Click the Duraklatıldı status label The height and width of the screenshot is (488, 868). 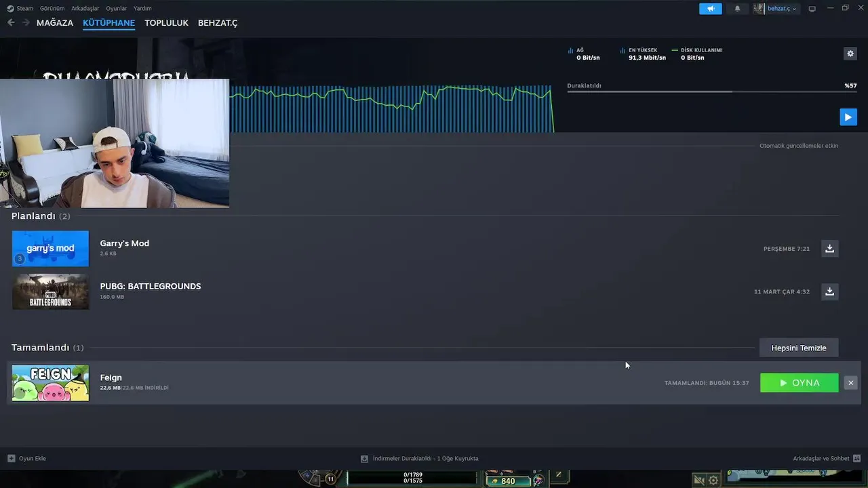pos(585,85)
